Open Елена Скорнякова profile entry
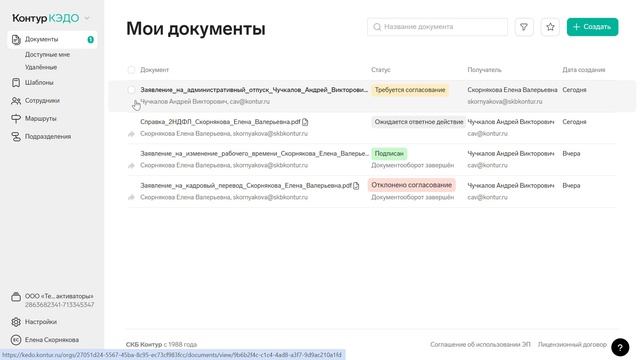The image size is (640, 360). coord(52,340)
